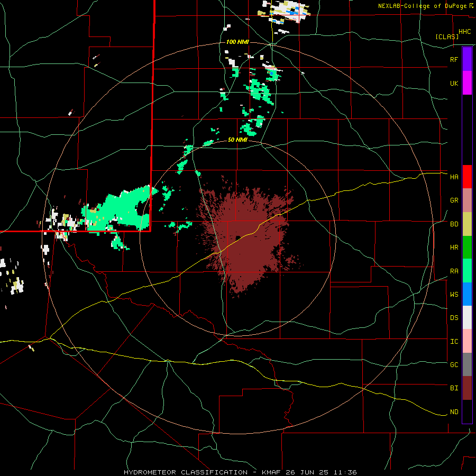Click the HA red legend color block

click(467, 177)
